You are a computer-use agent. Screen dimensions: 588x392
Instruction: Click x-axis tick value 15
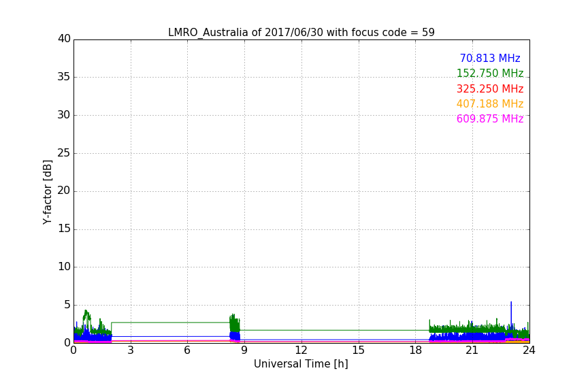[x=358, y=350]
